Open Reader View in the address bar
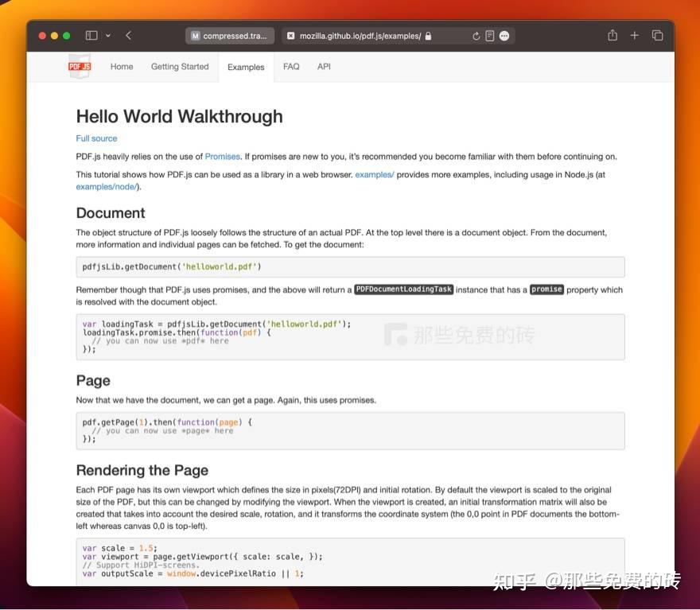The width and height of the screenshot is (700, 610). point(489,35)
